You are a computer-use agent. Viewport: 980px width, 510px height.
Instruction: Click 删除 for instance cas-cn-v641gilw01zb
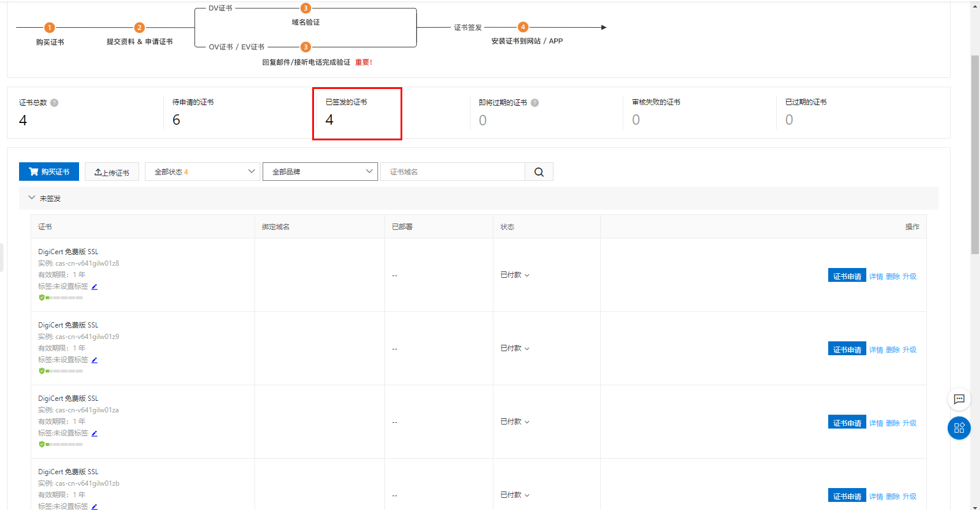(893, 497)
